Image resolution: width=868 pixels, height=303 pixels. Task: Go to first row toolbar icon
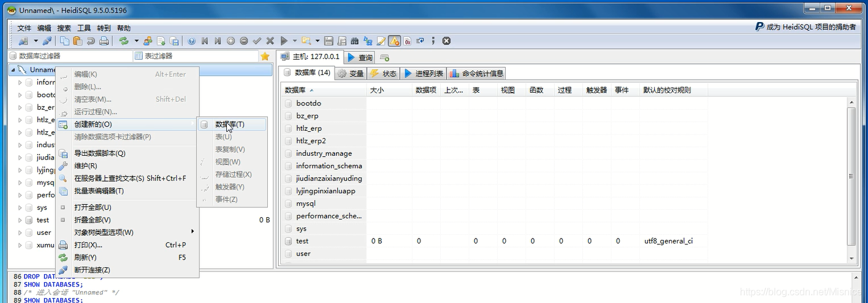tap(205, 41)
